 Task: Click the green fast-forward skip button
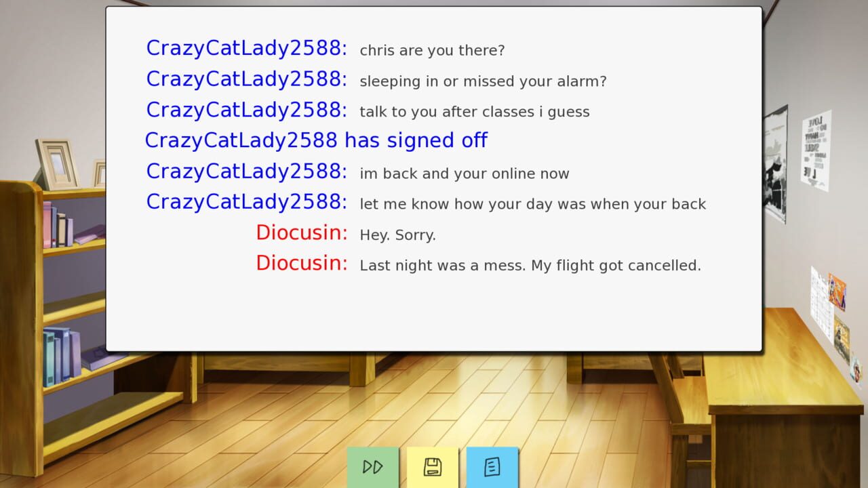tap(373, 467)
